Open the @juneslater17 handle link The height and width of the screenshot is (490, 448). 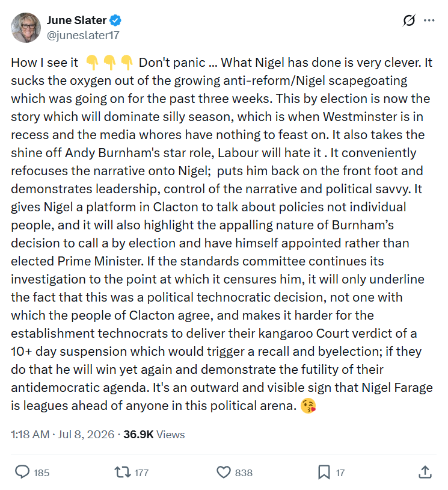(x=83, y=35)
